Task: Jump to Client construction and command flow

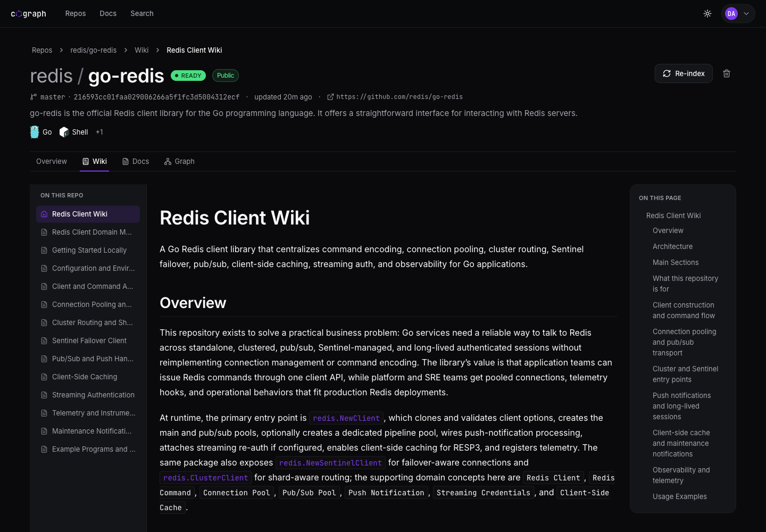Action: click(684, 310)
